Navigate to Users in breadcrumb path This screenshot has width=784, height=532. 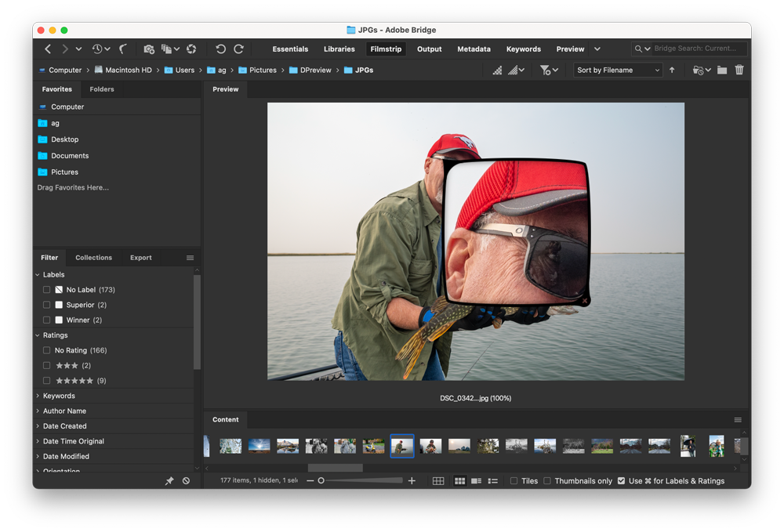(x=179, y=71)
